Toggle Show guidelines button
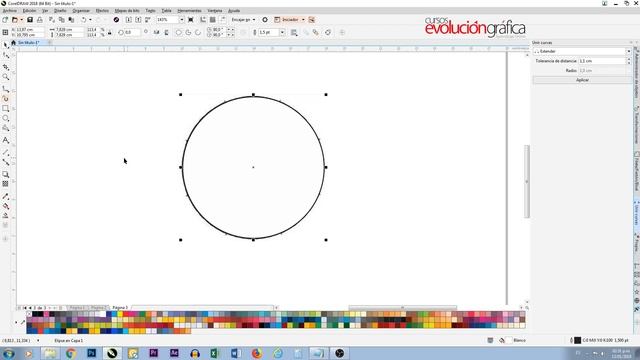640x360 pixels. pyautogui.click(x=222, y=20)
